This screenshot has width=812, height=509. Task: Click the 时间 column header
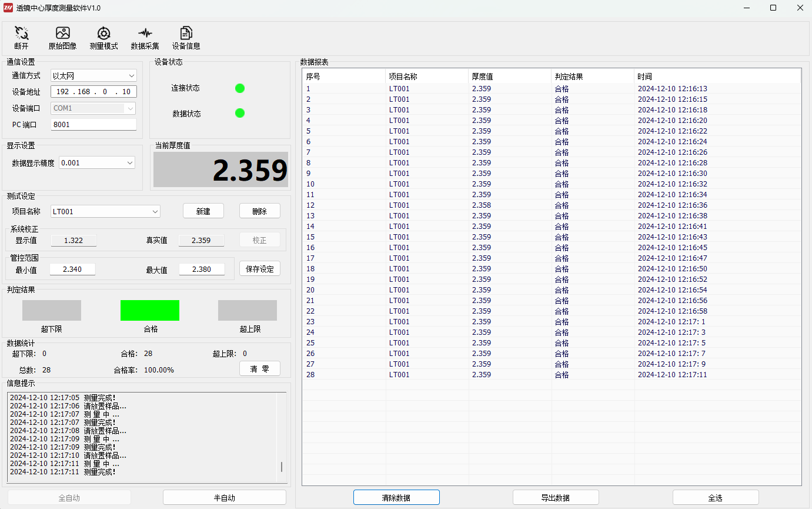pos(716,76)
